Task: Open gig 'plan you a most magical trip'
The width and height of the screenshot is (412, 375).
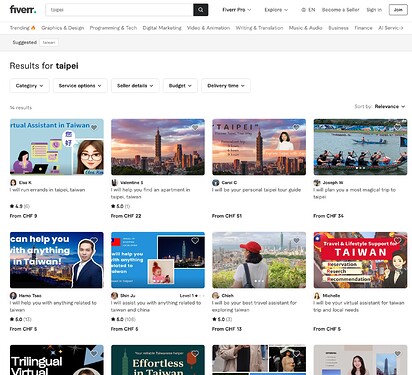Action: [x=354, y=193]
